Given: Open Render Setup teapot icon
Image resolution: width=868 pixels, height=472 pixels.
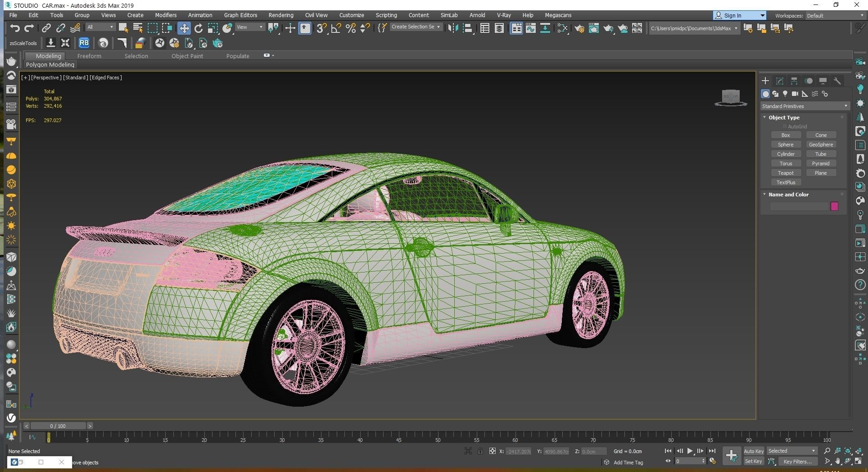Looking at the screenshot, I should click(579, 28).
